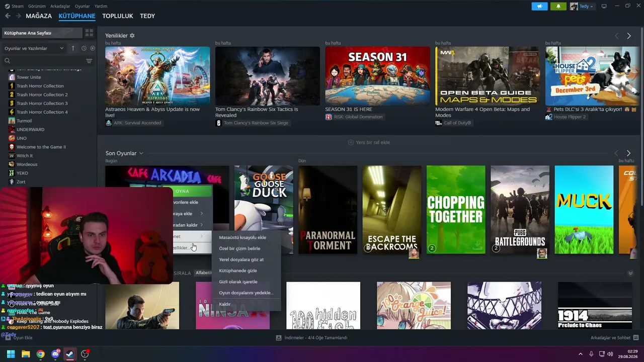Viewport: 644px width, 362px height.
Task: Choose Kaldır in the context submenu
Action: click(x=247, y=304)
